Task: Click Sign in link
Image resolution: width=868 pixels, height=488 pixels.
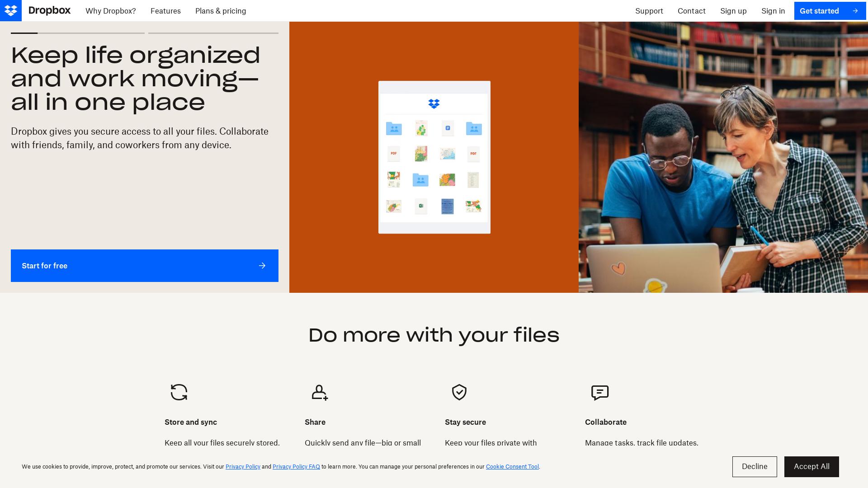Action: 773,11
